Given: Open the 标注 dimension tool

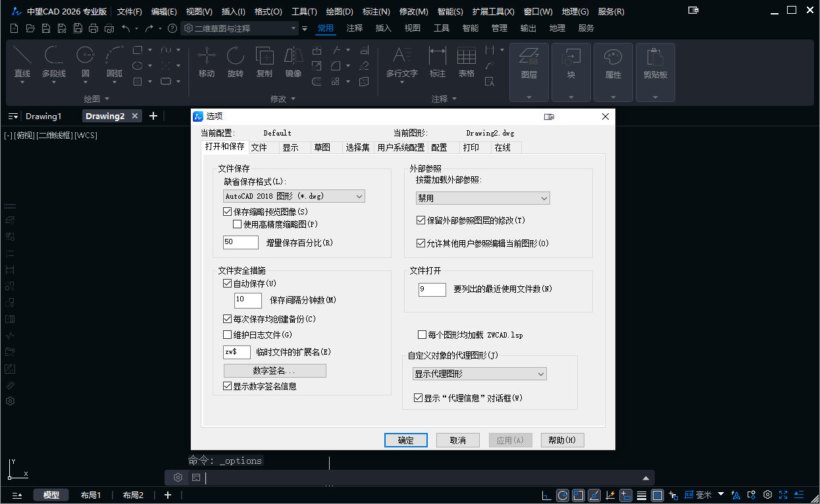Looking at the screenshot, I should [x=438, y=63].
